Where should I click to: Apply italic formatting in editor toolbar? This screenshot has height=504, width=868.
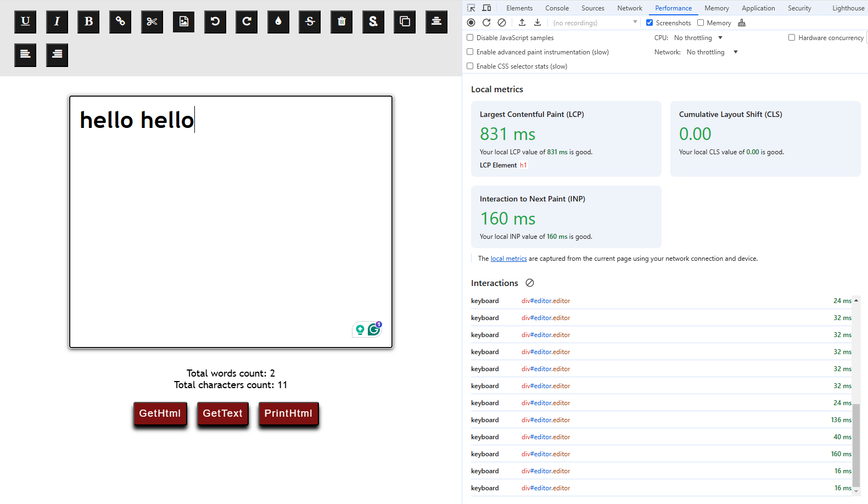pyautogui.click(x=57, y=22)
